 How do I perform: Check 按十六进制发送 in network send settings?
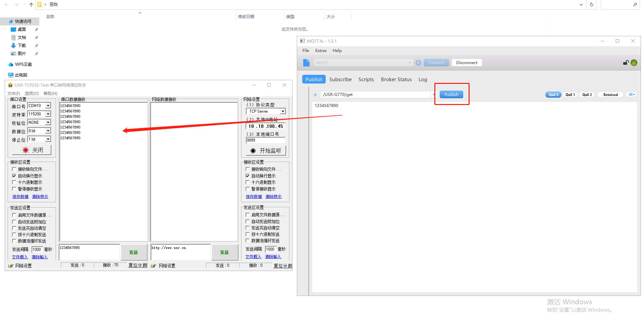point(248,234)
